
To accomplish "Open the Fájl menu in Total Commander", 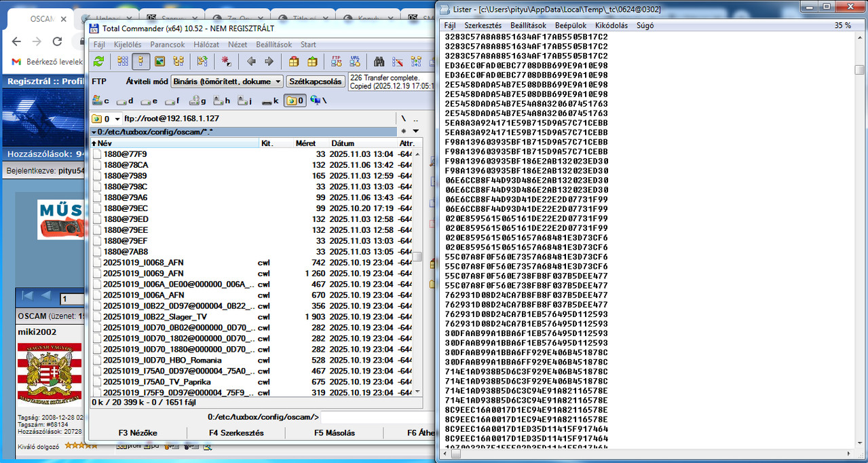I will pos(99,45).
